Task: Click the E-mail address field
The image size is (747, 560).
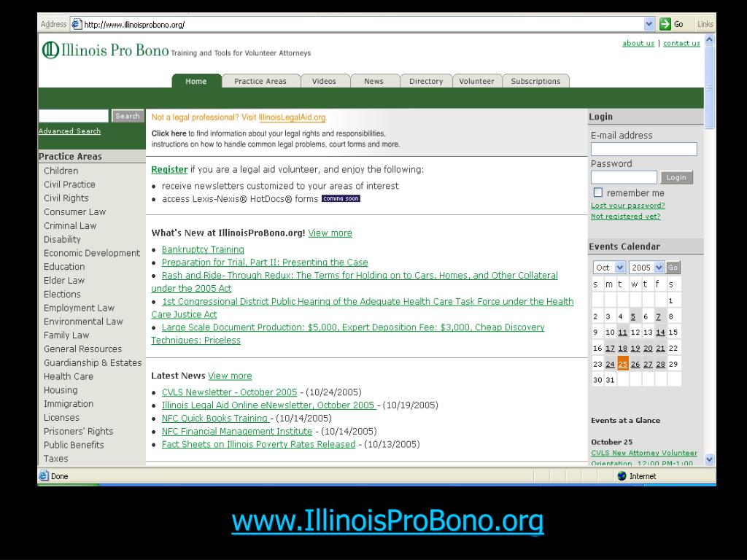Action: click(643, 149)
